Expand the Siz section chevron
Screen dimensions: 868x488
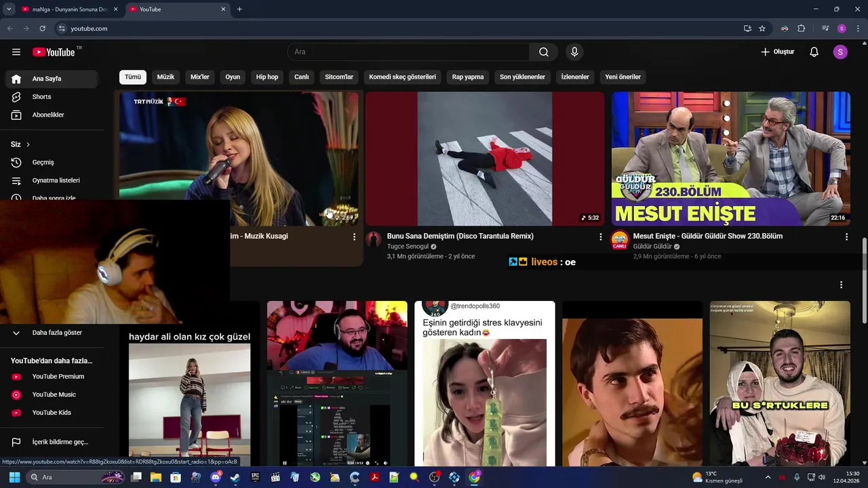(28, 144)
